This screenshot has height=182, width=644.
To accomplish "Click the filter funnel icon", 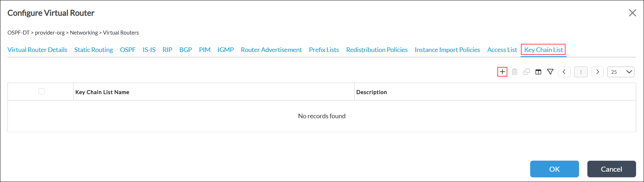I will 550,72.
